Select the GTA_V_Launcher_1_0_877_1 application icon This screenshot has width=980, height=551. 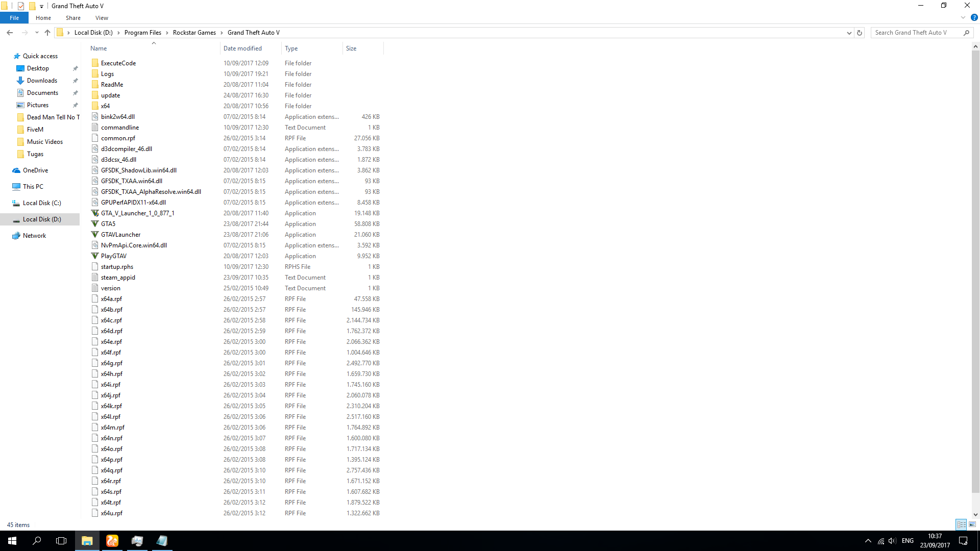click(x=95, y=213)
